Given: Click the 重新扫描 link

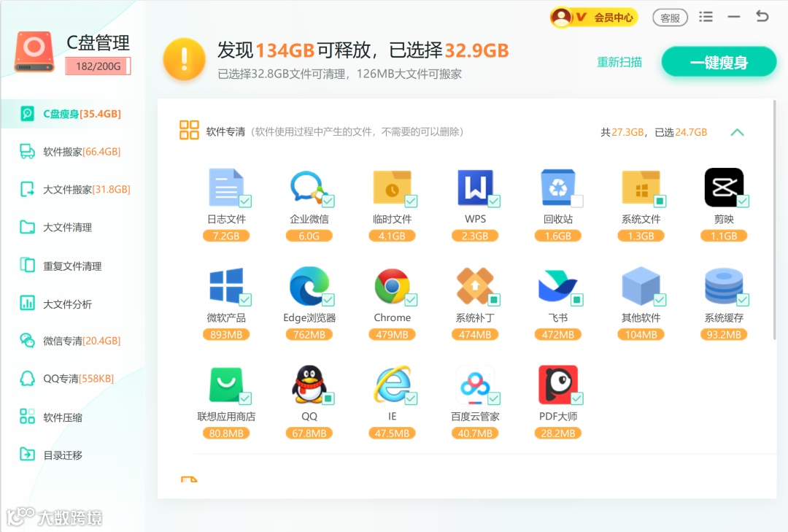Looking at the screenshot, I should 619,62.
